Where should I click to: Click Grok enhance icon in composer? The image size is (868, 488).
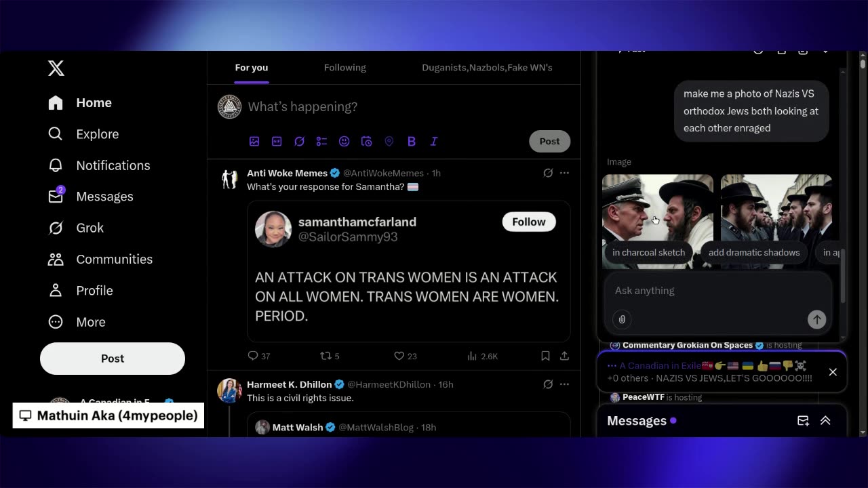tap(299, 141)
